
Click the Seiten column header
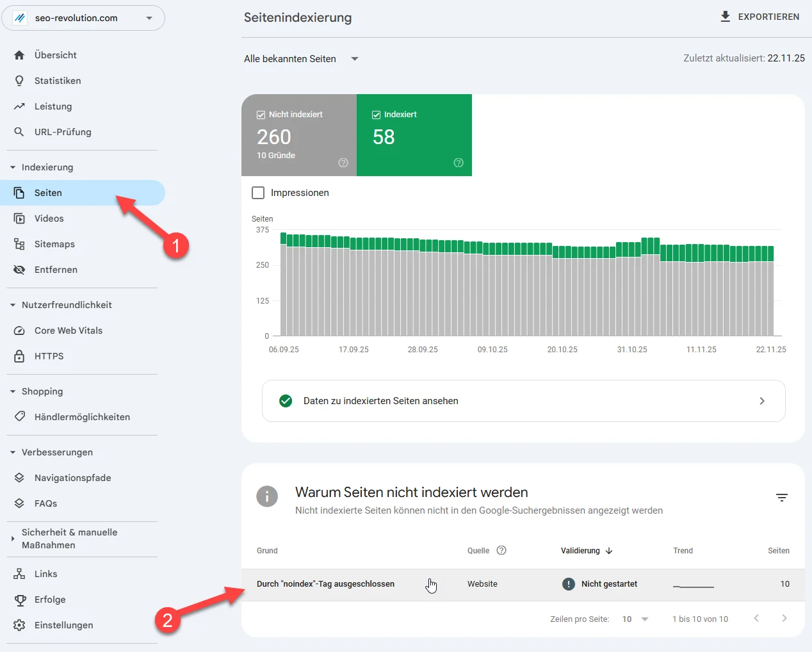[x=779, y=551]
